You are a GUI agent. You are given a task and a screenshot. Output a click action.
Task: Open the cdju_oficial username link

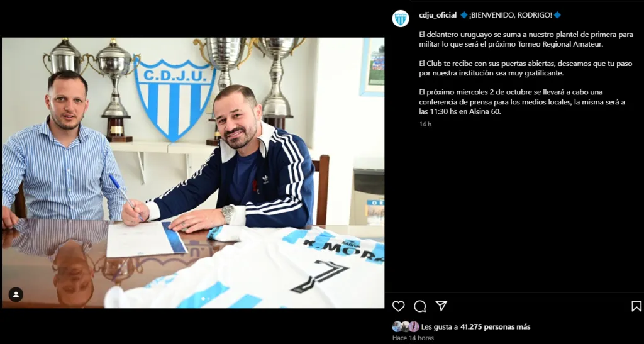(x=438, y=15)
